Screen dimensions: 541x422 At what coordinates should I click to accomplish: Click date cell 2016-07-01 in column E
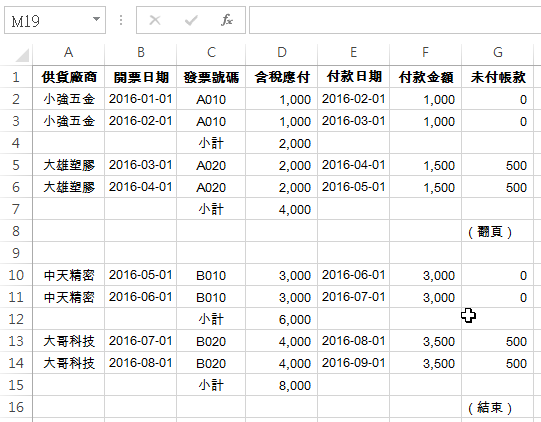[x=353, y=297]
